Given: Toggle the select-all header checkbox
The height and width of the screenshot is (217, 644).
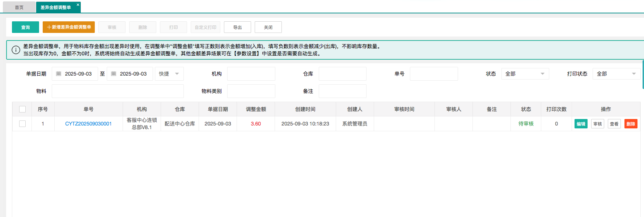Looking at the screenshot, I should coord(22,109).
